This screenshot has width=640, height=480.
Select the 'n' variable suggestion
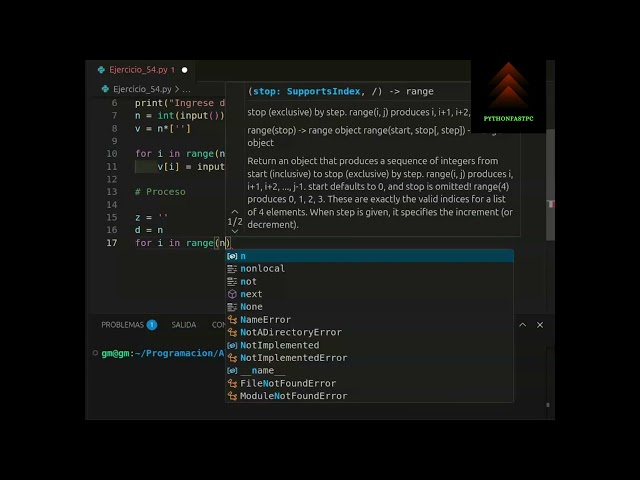pyautogui.click(x=369, y=256)
